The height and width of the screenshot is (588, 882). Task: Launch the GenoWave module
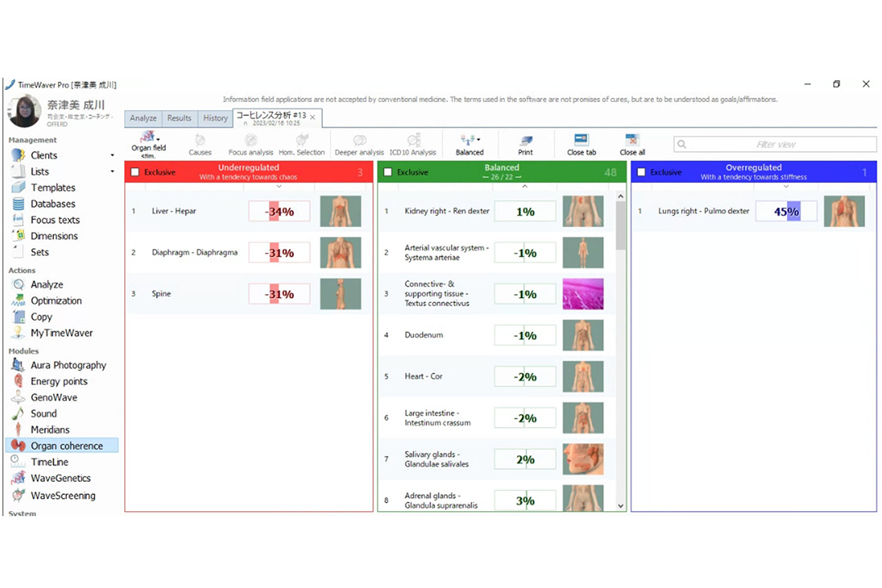point(54,398)
